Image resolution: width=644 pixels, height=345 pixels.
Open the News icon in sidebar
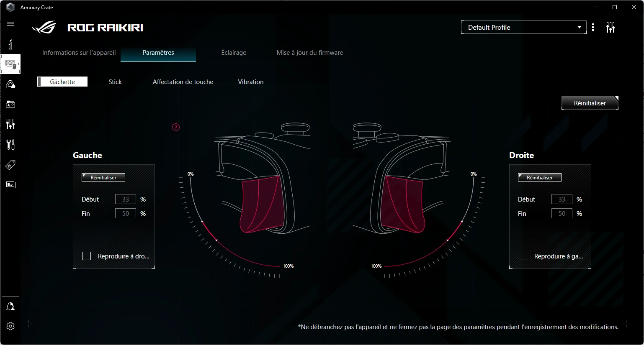[x=10, y=184]
